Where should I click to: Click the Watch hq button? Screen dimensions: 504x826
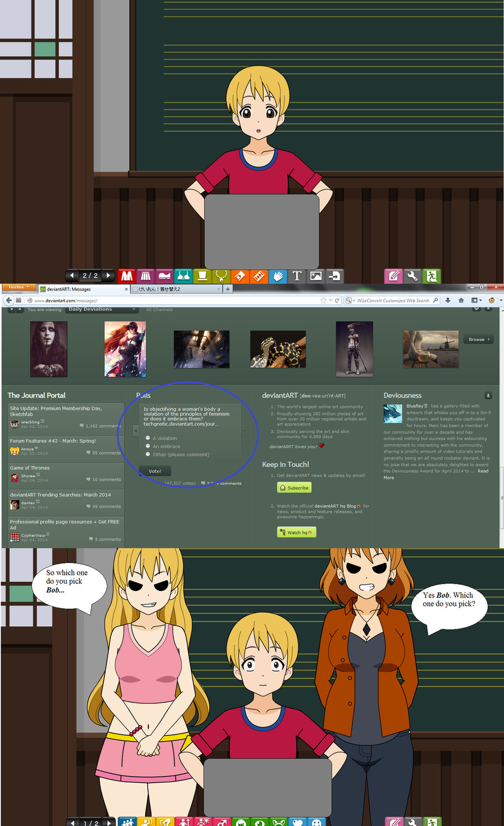tap(296, 532)
